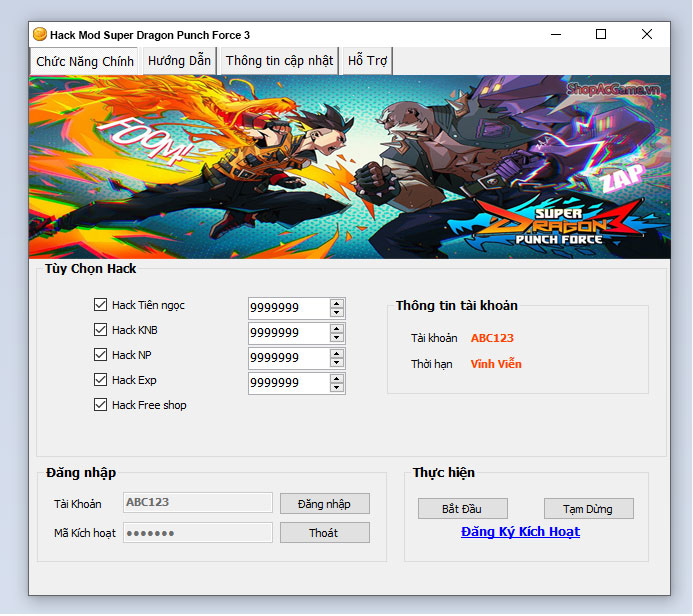Uncheck the Hack KNB option
Viewport: 693px width, 616px height.
(100, 330)
